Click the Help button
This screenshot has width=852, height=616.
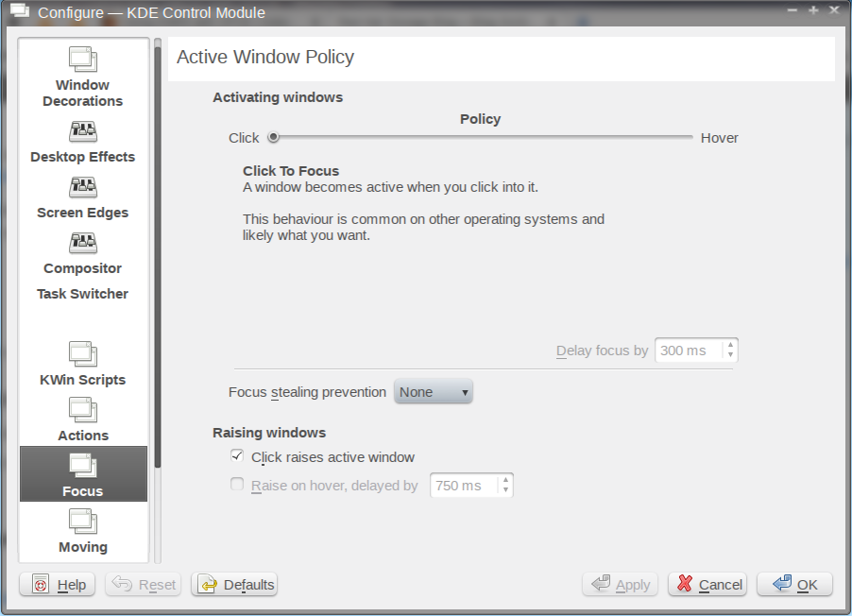click(59, 585)
